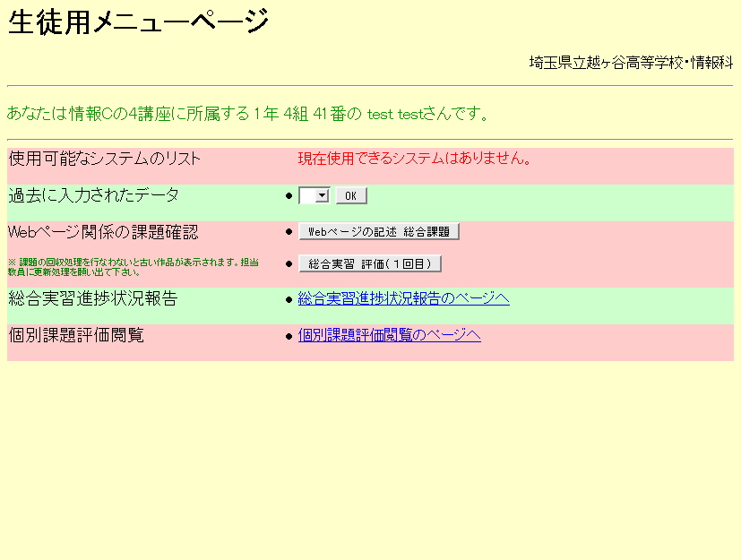Click the 個別課題評価閲覧 row label

75,335
